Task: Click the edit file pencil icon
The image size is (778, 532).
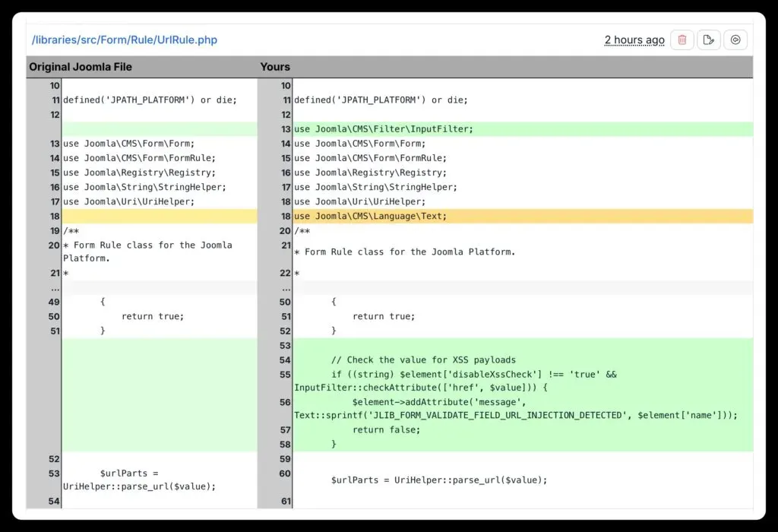Action: click(x=709, y=40)
